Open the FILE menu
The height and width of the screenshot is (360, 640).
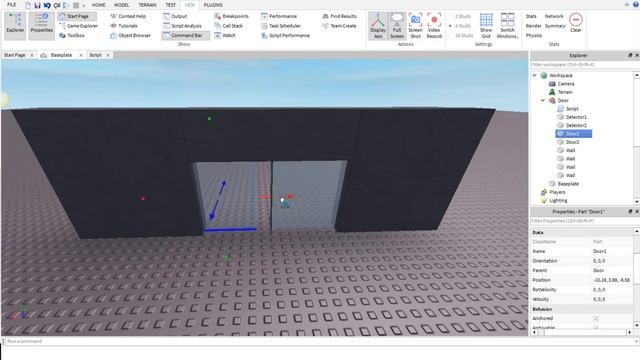(11, 5)
